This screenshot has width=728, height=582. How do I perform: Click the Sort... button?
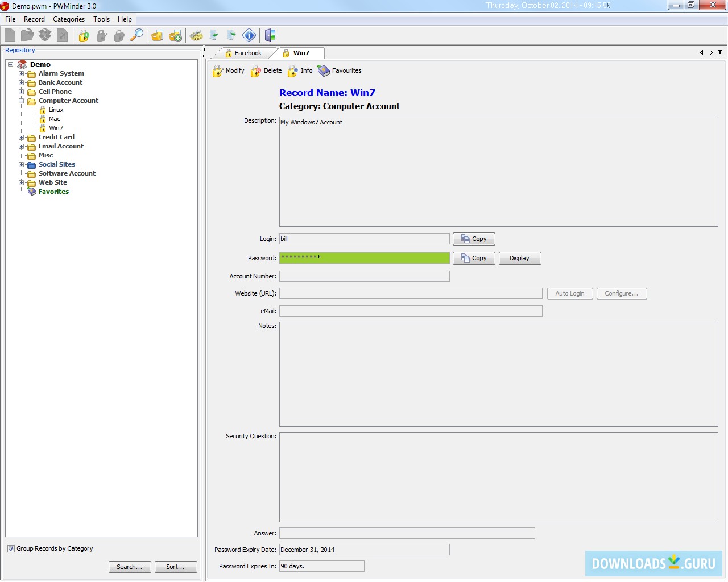coord(176,567)
